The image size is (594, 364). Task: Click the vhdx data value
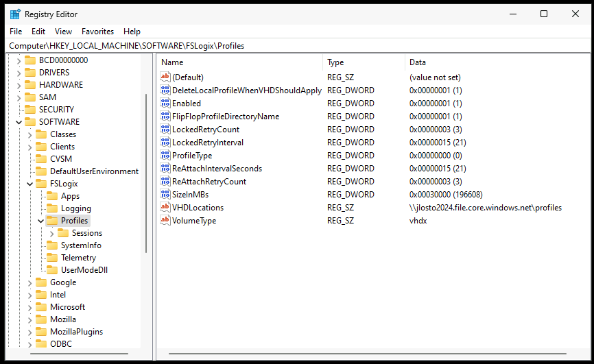pos(418,221)
